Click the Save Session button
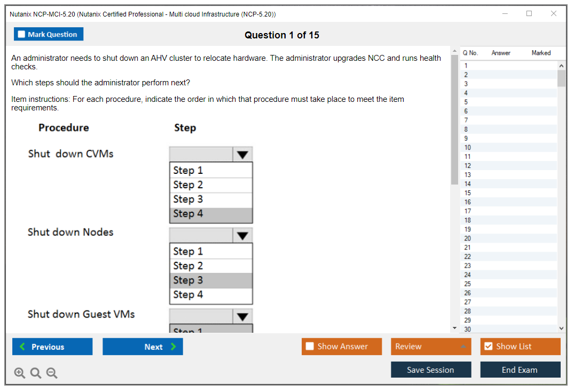Viewport: 574px width, 392px height. (430, 370)
